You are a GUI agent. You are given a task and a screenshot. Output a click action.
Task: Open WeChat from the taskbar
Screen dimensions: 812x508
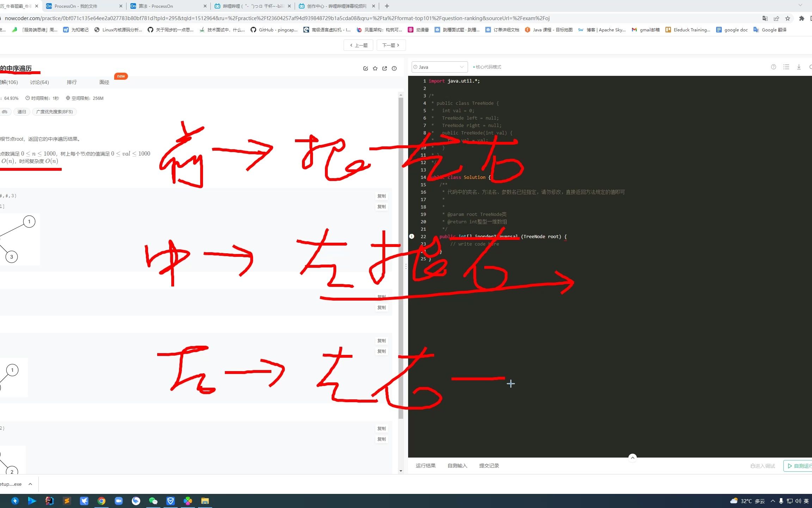pos(153,501)
